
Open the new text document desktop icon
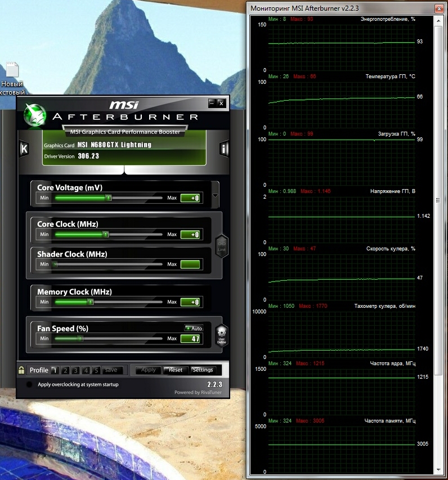click(x=12, y=79)
